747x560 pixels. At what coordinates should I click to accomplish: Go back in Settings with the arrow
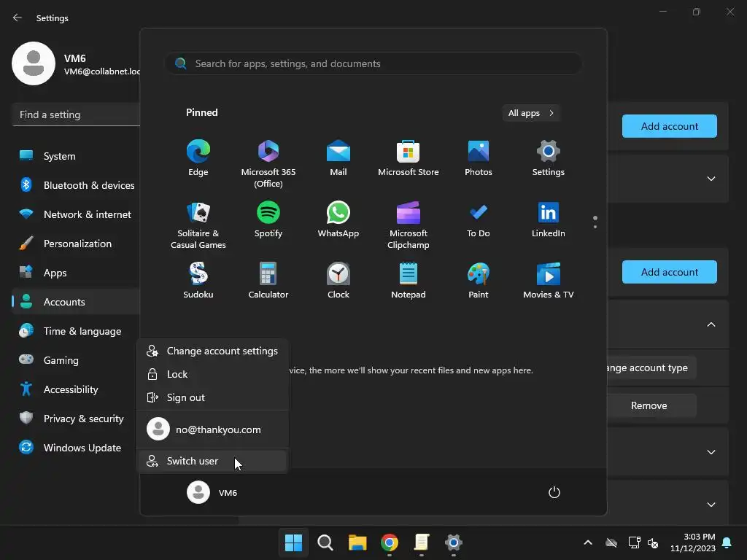tap(18, 17)
